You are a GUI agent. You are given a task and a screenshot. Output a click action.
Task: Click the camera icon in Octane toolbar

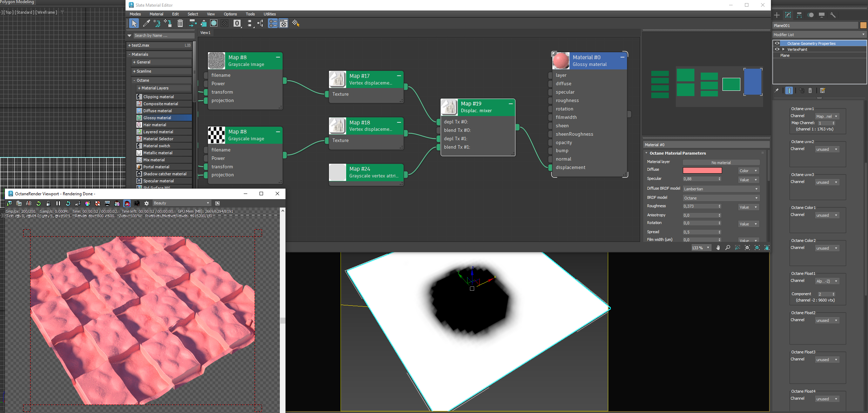coord(137,203)
